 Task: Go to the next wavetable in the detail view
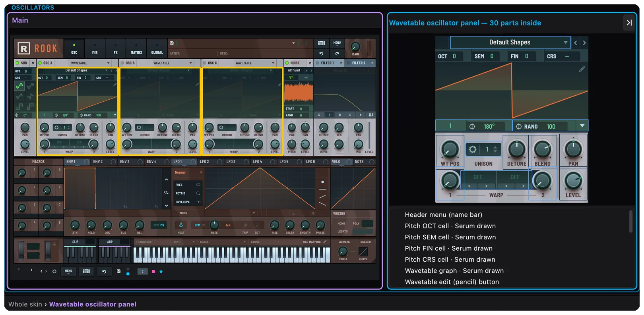(x=584, y=43)
